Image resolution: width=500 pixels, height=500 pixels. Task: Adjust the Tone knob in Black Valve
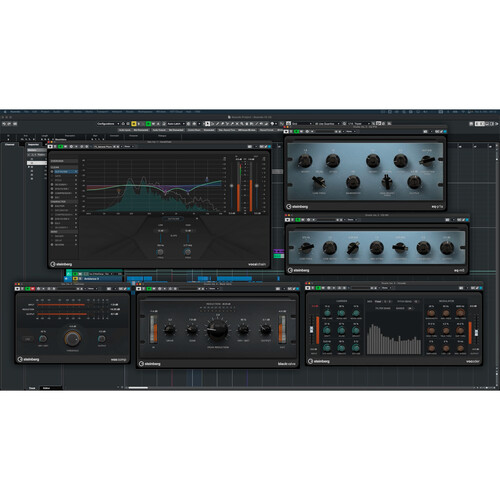[192, 330]
